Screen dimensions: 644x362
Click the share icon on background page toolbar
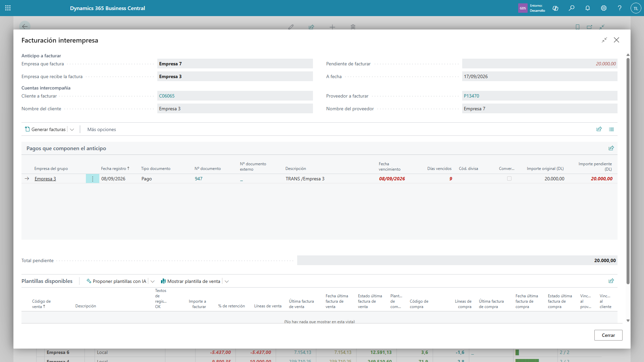click(x=311, y=27)
